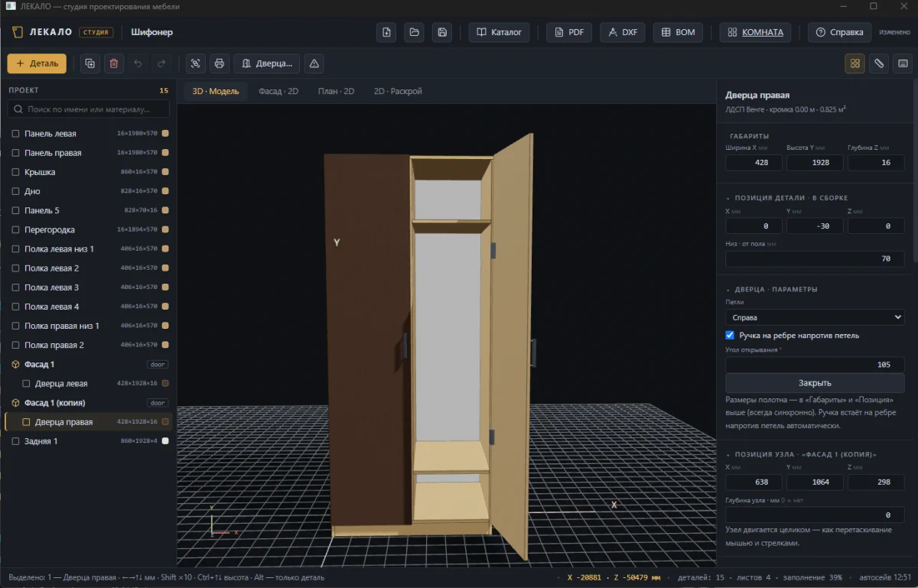This screenshot has width=918, height=588.
Task: Tick the Панель левая checkbox
Action: tap(15, 134)
